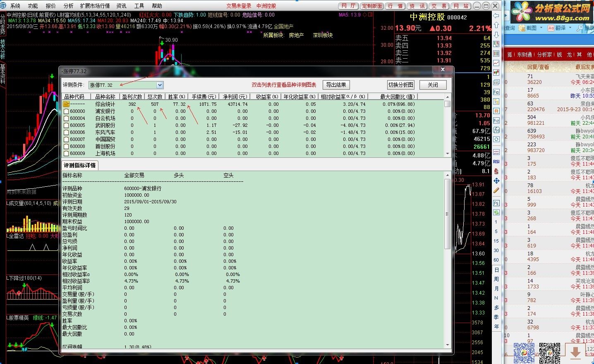
Task: Click the circle-in-box toolbar icon
Action: 496,139
